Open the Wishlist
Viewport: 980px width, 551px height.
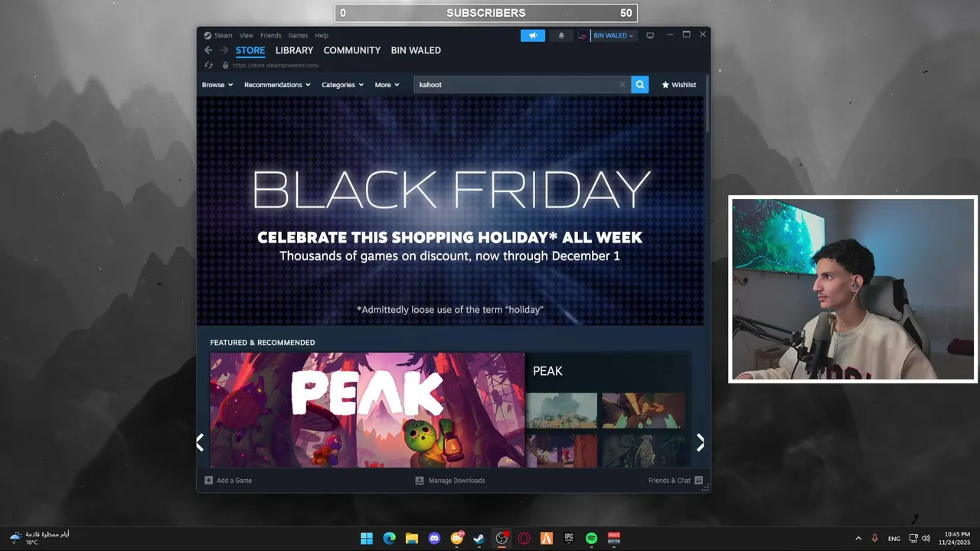[679, 85]
